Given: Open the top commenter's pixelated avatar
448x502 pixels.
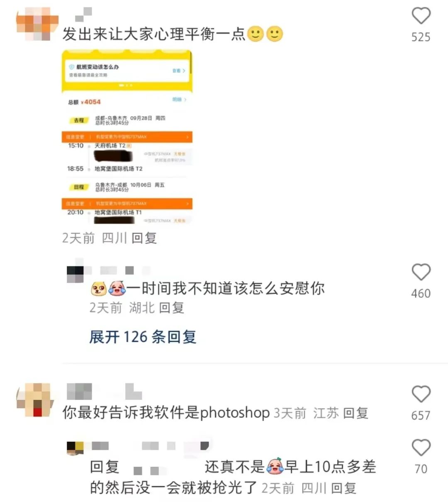Looking at the screenshot, I should 34,24.
